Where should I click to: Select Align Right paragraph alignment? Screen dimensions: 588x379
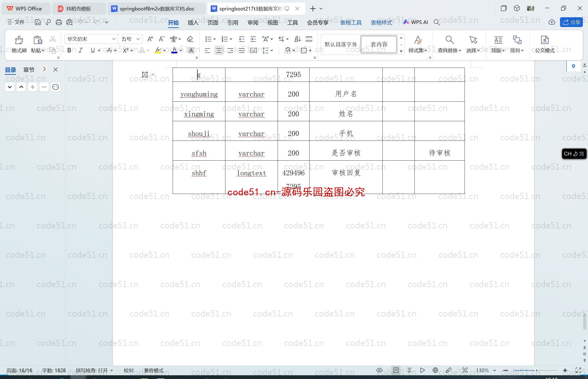(230, 50)
